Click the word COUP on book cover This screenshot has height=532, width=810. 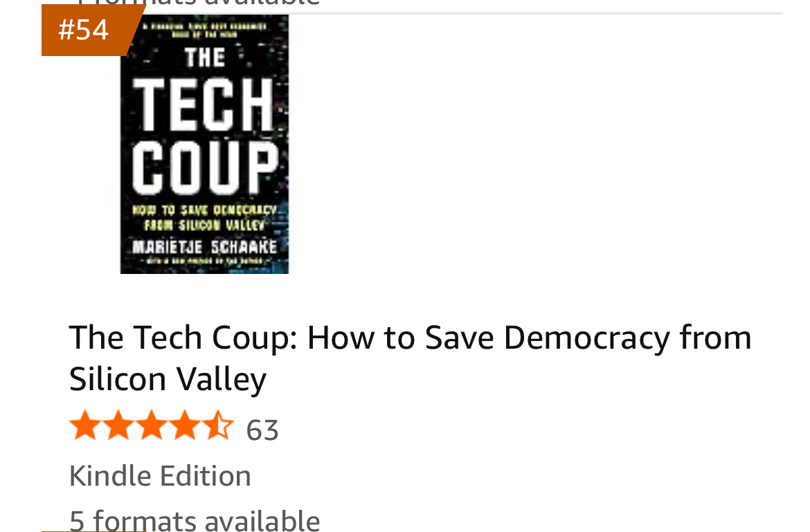coord(205,167)
